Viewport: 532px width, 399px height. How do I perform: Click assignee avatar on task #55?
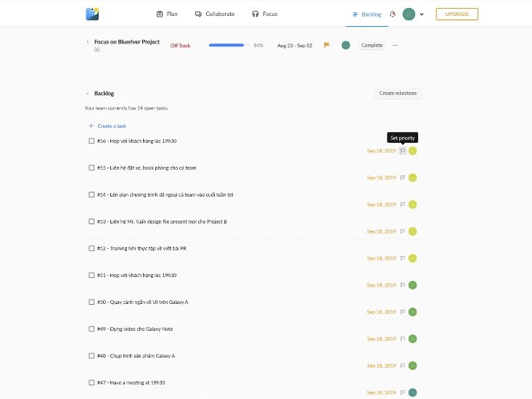pos(412,178)
